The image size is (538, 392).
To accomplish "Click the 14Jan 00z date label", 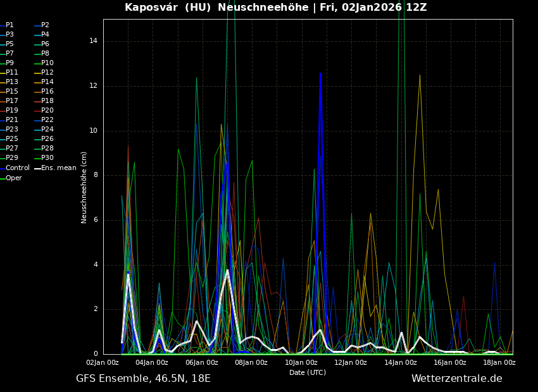I will click(401, 363).
